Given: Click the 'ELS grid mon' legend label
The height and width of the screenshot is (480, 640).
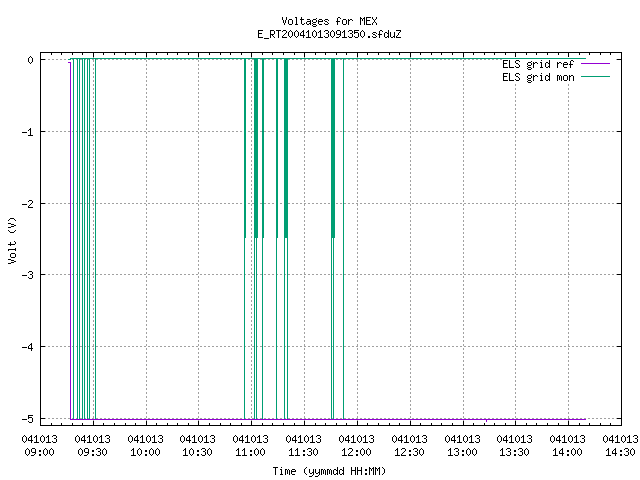Looking at the screenshot, I should click(538, 77).
